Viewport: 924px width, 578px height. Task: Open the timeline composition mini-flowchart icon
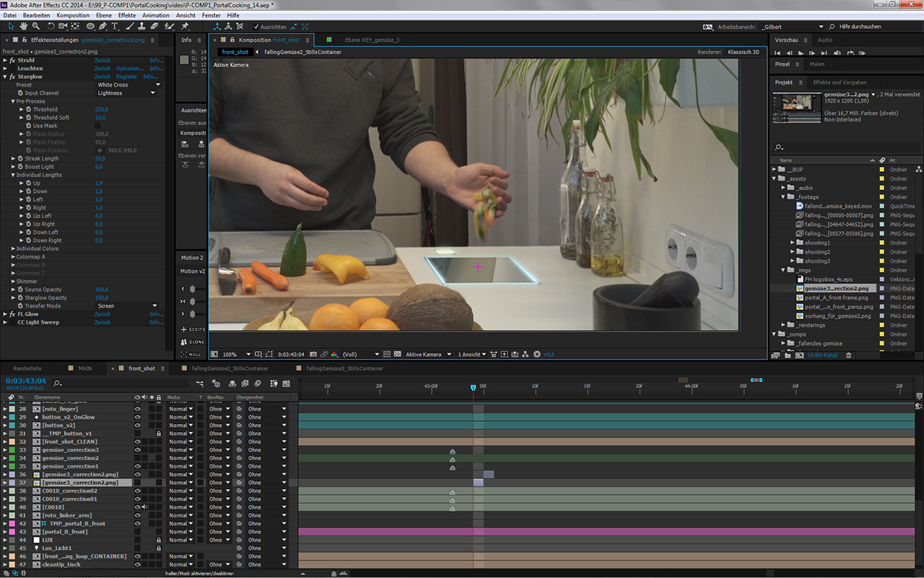[200, 384]
